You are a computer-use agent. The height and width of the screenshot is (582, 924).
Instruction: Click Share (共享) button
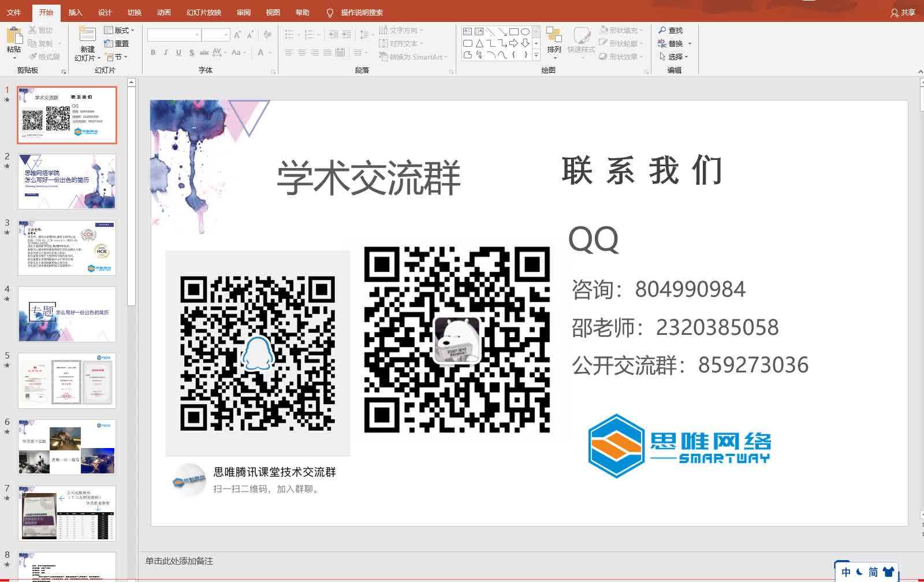[903, 12]
